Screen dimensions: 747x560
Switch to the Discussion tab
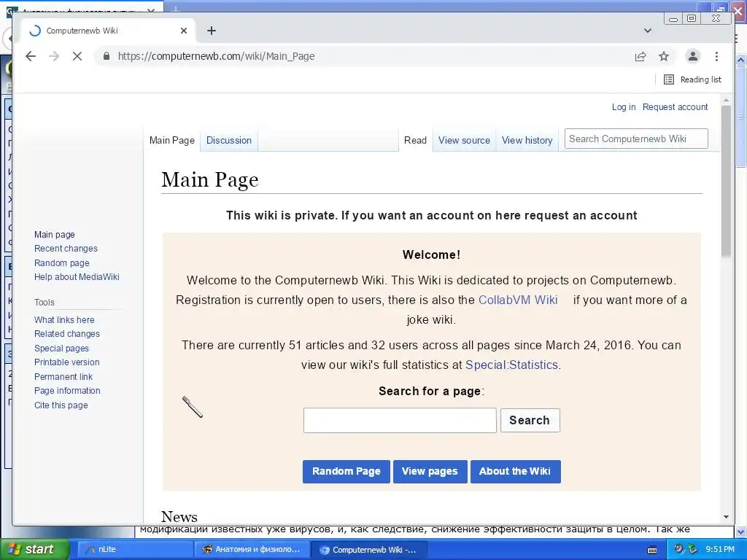[x=228, y=140]
